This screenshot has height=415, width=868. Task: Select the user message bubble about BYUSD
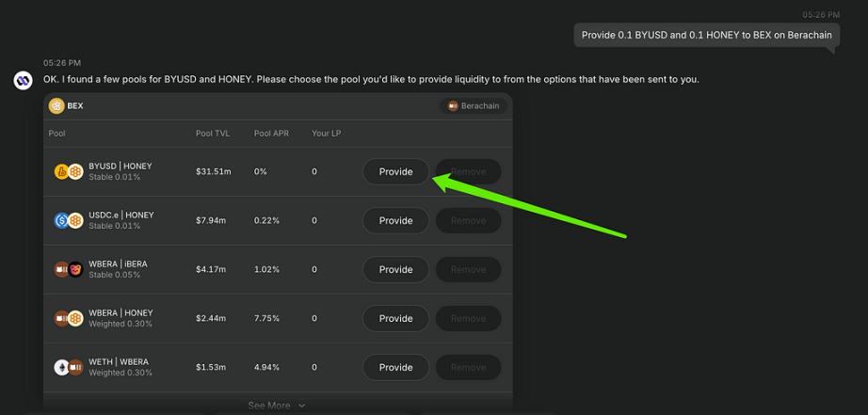tap(707, 35)
